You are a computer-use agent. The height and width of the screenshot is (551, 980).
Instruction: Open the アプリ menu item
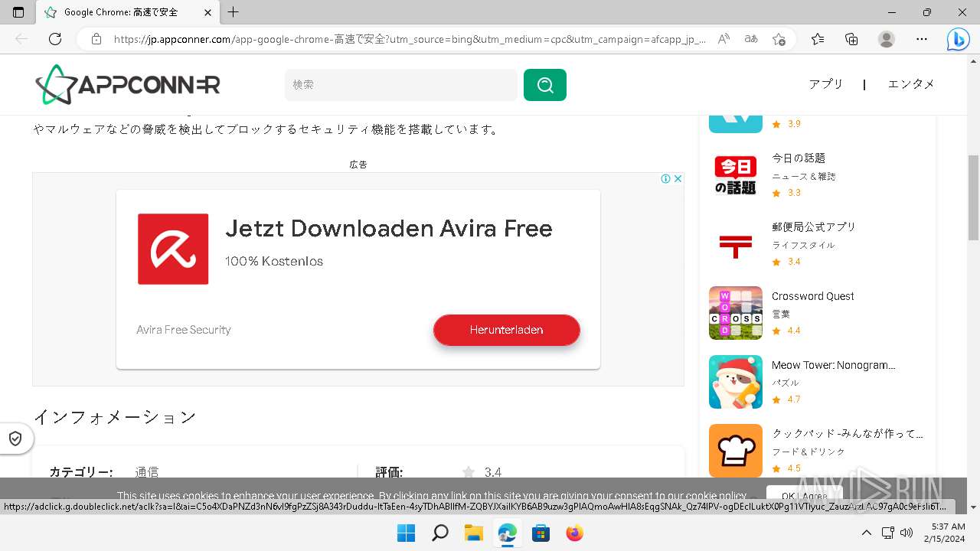[x=826, y=84]
